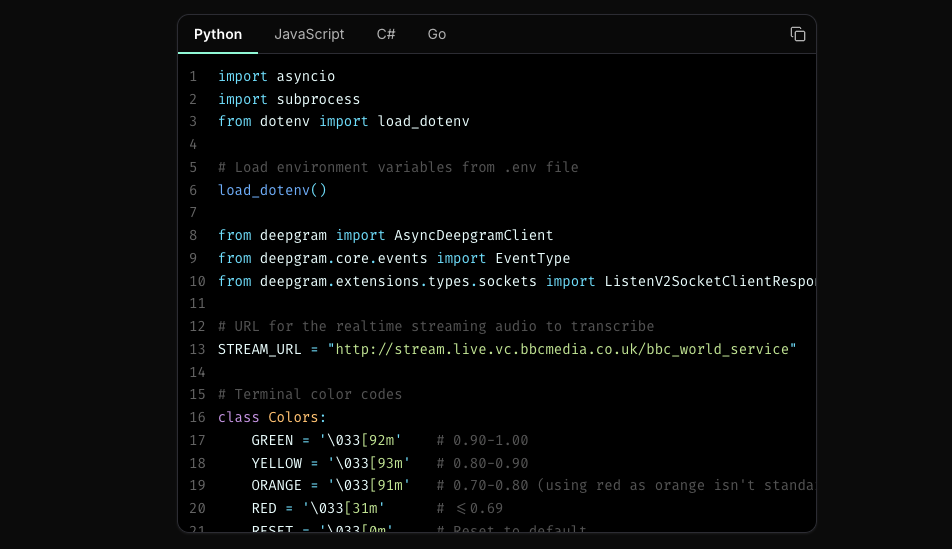The width and height of the screenshot is (952, 549).
Task: Click the '# Terminal color codes' comment
Action: [310, 394]
